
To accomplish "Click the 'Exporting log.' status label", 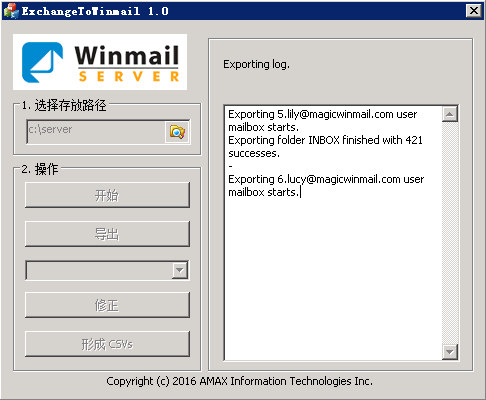I will 256,64.
